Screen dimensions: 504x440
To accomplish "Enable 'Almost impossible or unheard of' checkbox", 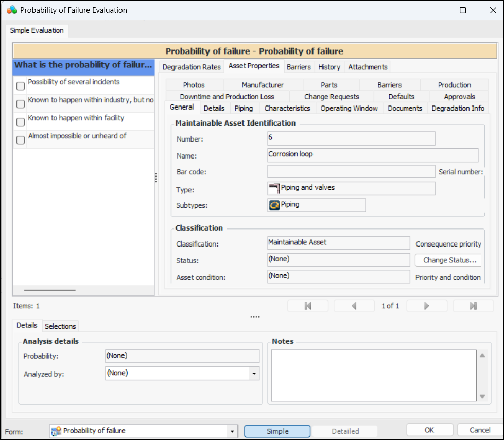I will pos(21,140).
